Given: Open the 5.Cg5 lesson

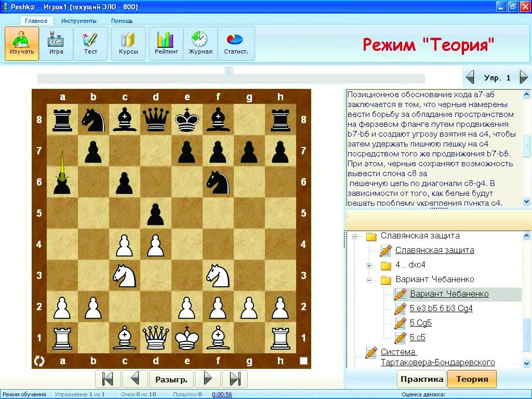Looking at the screenshot, I should (x=420, y=323).
